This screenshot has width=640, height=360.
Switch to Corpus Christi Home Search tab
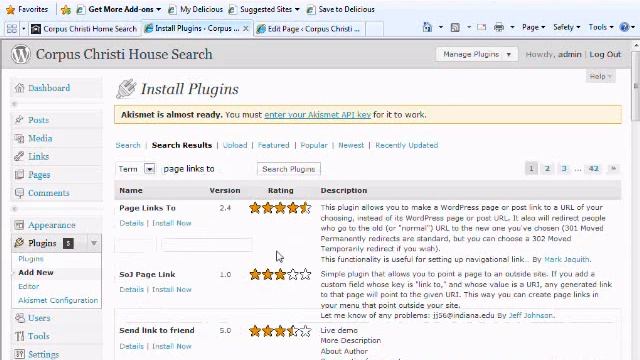tap(84, 29)
